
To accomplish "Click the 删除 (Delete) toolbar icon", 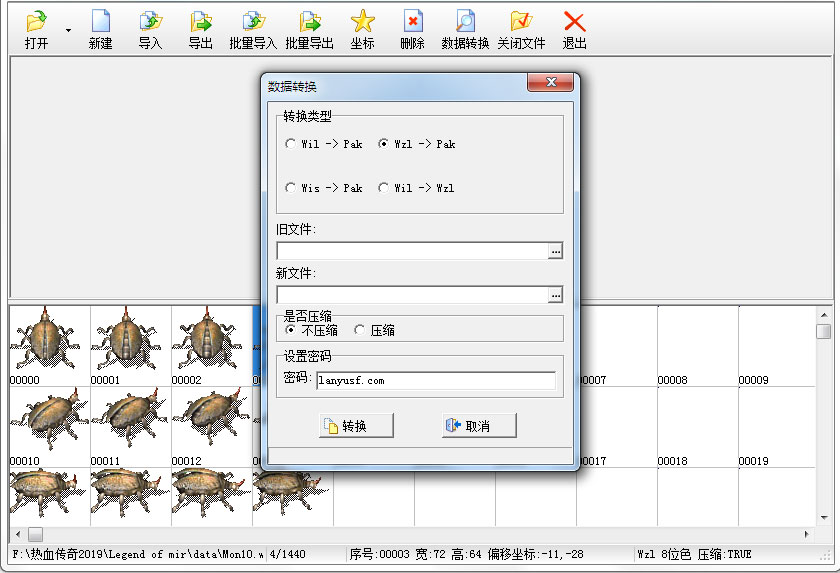I will click(x=412, y=21).
